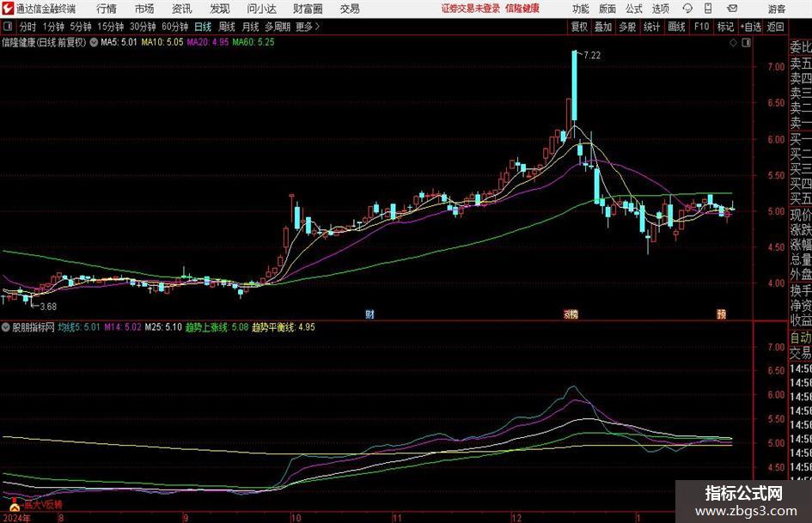The image size is (812, 523).
Task: Click the 涨榜 marker under the chart
Action: click(x=571, y=314)
